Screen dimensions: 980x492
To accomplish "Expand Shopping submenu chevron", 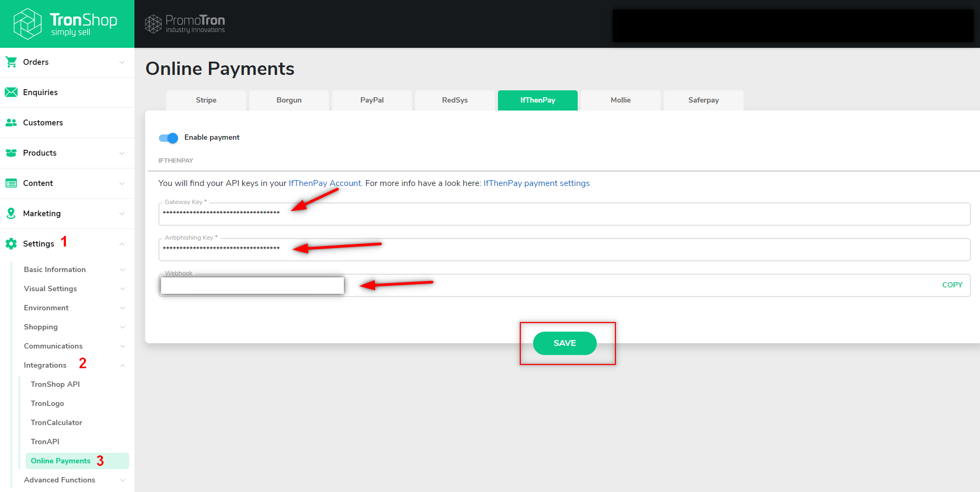I will point(123,327).
